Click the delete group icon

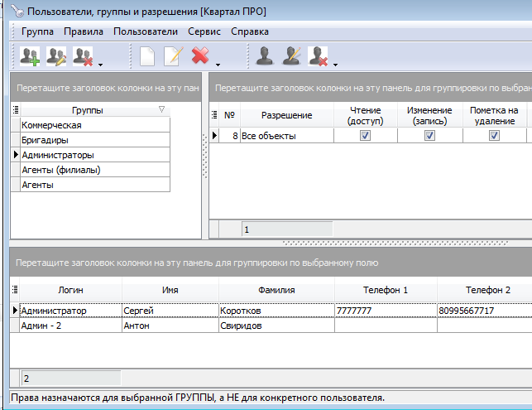coord(82,56)
